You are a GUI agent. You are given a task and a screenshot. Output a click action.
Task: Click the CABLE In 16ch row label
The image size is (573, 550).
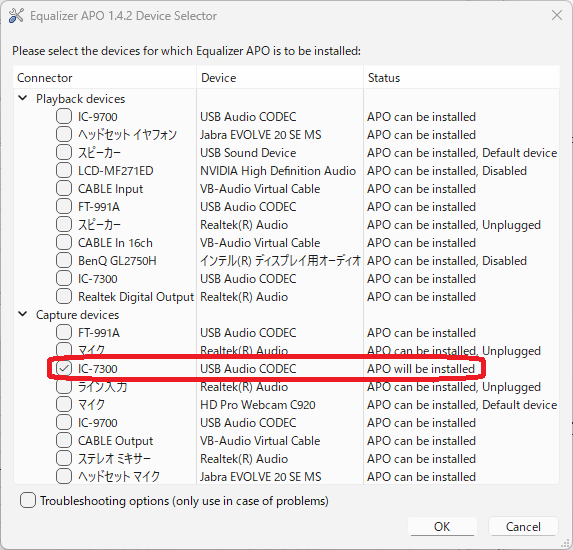[115, 243]
